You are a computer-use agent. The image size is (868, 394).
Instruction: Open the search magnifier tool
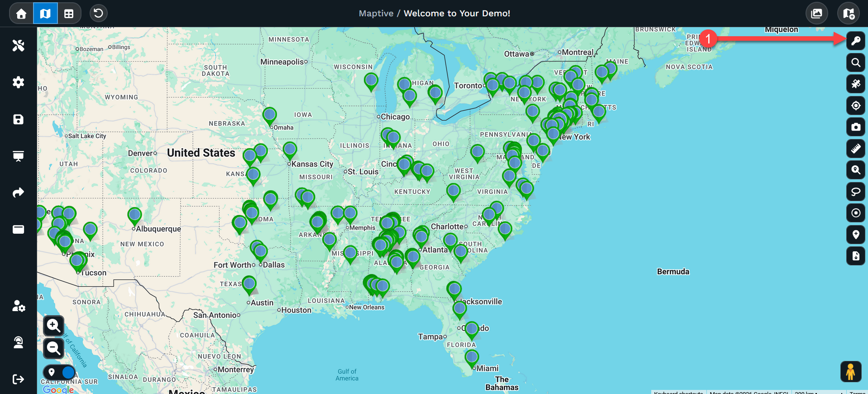coord(855,62)
